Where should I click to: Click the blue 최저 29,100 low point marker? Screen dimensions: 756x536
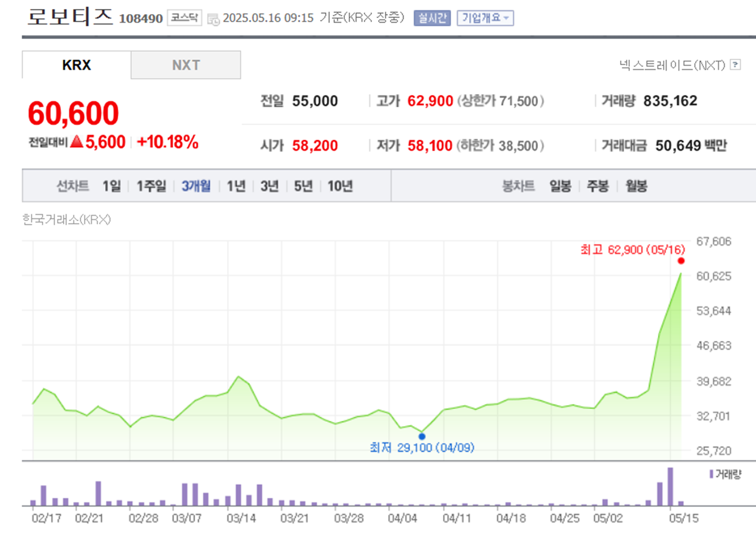(x=422, y=436)
